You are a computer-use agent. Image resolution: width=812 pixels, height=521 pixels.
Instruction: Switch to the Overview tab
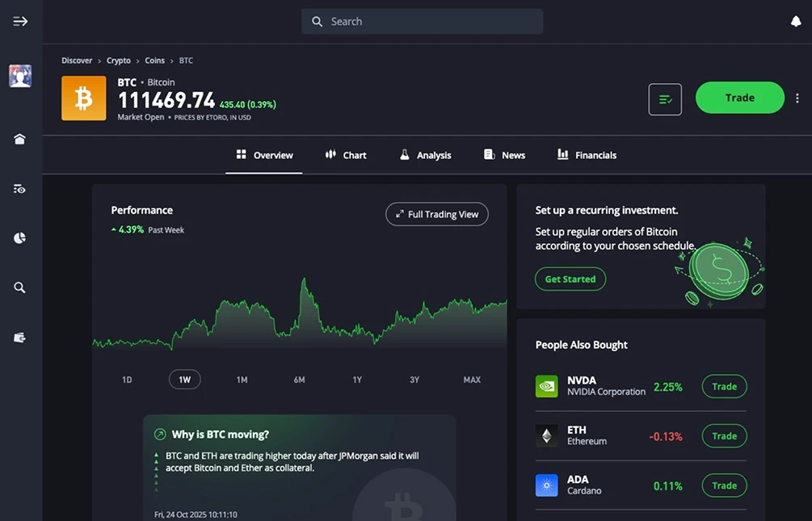point(264,155)
